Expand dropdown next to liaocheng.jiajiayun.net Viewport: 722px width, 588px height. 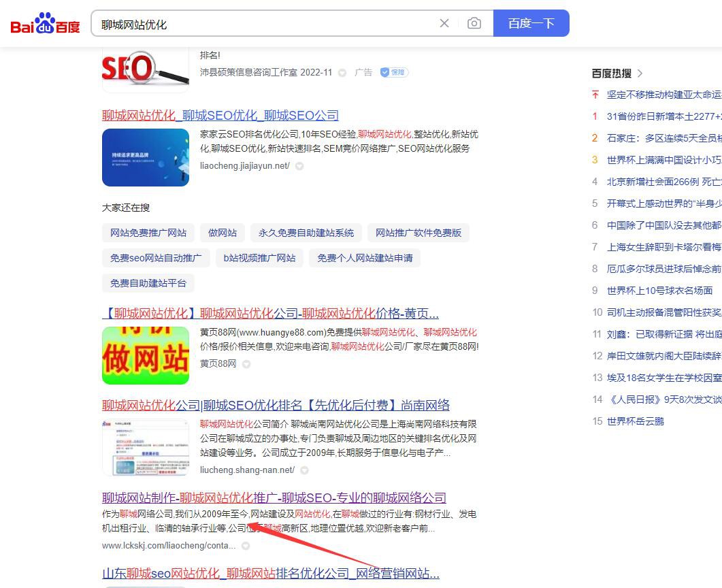tap(299, 166)
